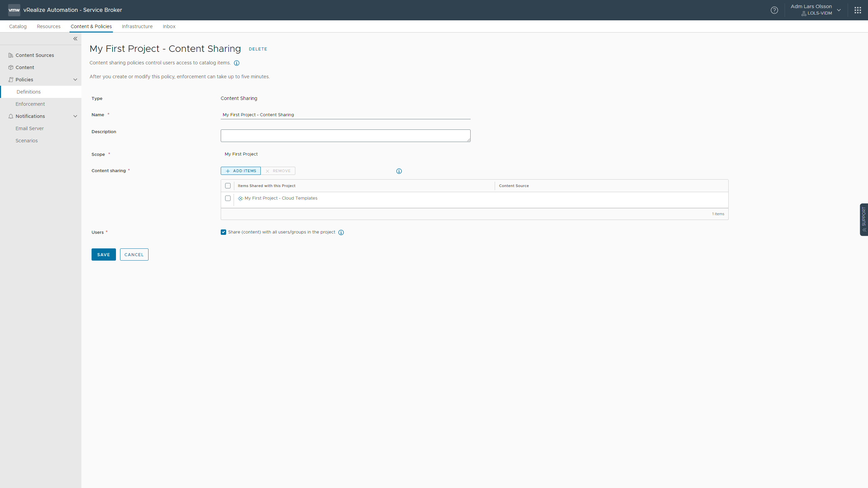Image resolution: width=868 pixels, height=488 pixels.
Task: Click the Policies sidebar icon
Action: [11, 80]
